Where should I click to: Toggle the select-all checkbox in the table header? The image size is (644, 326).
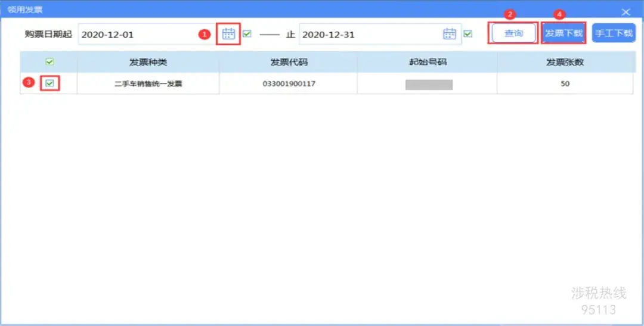pyautogui.click(x=49, y=62)
